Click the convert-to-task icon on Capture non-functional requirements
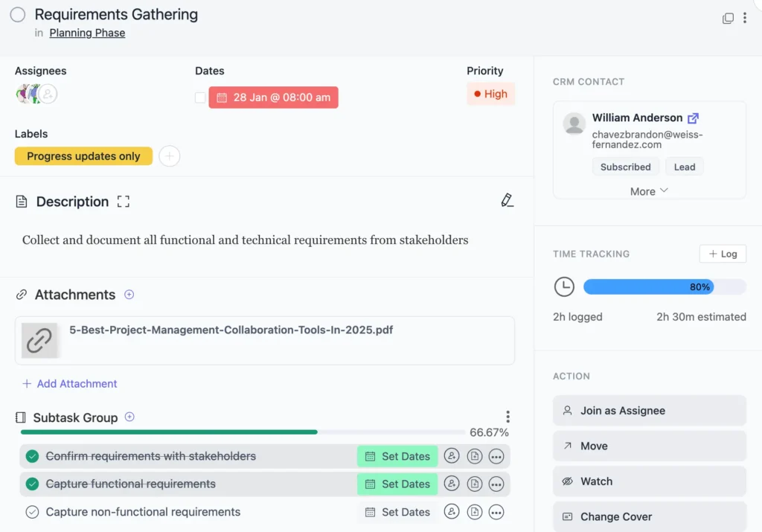Screen dimensions: 762x532 click(x=474, y=512)
